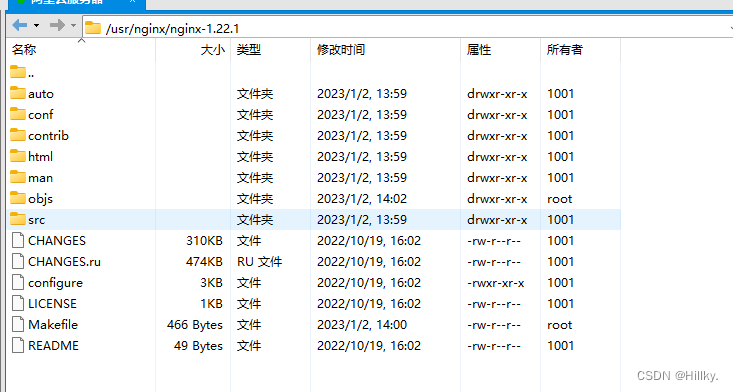
Task: Click the 'drwxr-xr-x' attribute of src
Action: [497, 220]
